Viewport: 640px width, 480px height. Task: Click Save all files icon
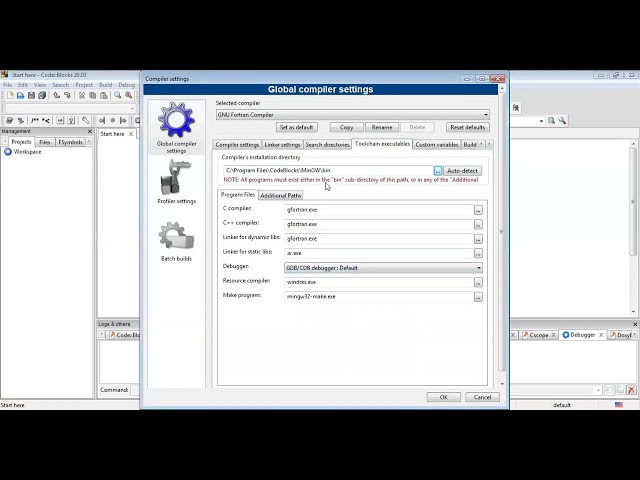(x=42, y=96)
